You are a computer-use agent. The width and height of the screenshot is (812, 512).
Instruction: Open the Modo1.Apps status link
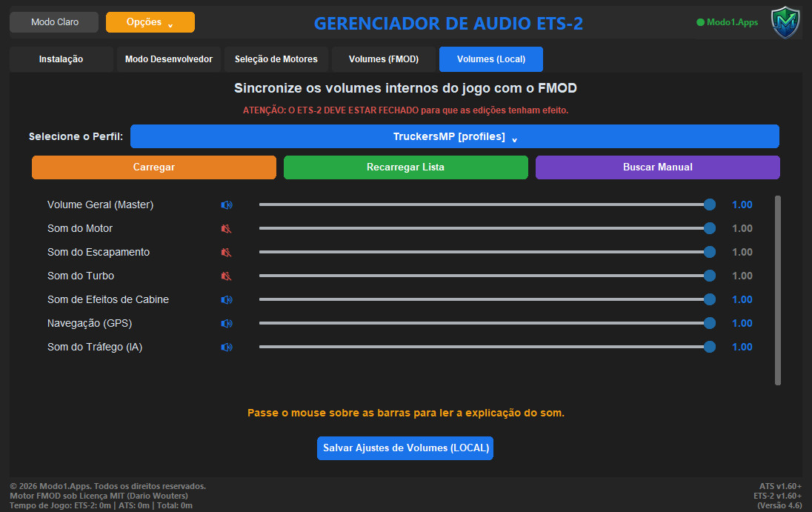click(x=728, y=22)
